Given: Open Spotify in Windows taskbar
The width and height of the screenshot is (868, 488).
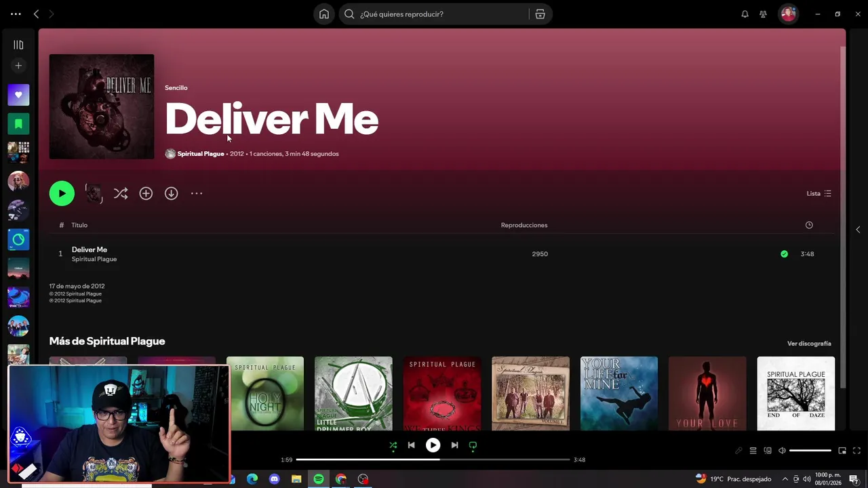Looking at the screenshot, I should pos(319,479).
